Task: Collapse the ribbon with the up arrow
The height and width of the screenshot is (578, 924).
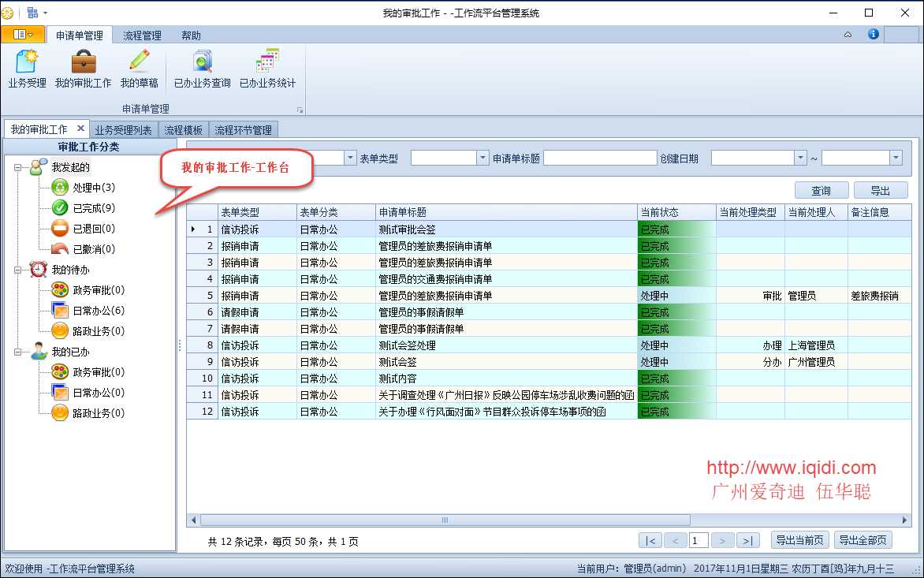Action: 848,35
